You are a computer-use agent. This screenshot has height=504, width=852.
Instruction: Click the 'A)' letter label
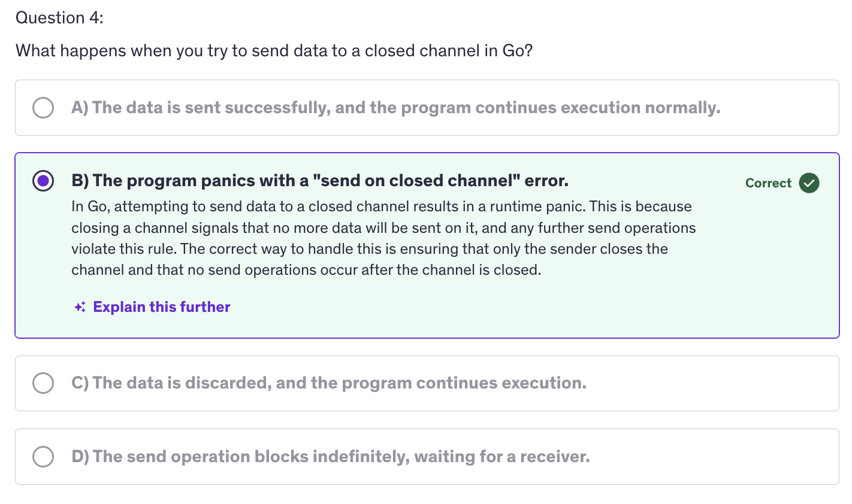point(80,108)
